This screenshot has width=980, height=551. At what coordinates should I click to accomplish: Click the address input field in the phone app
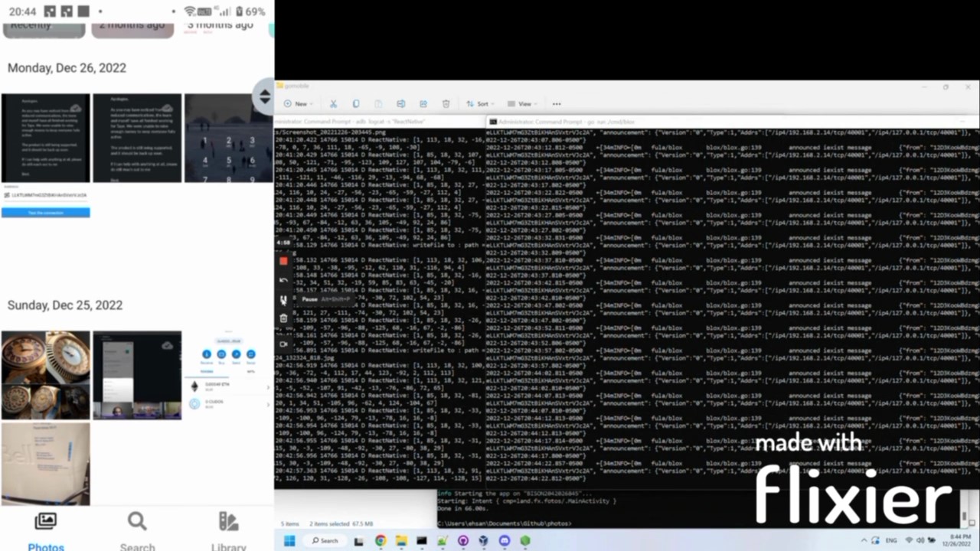45,196
